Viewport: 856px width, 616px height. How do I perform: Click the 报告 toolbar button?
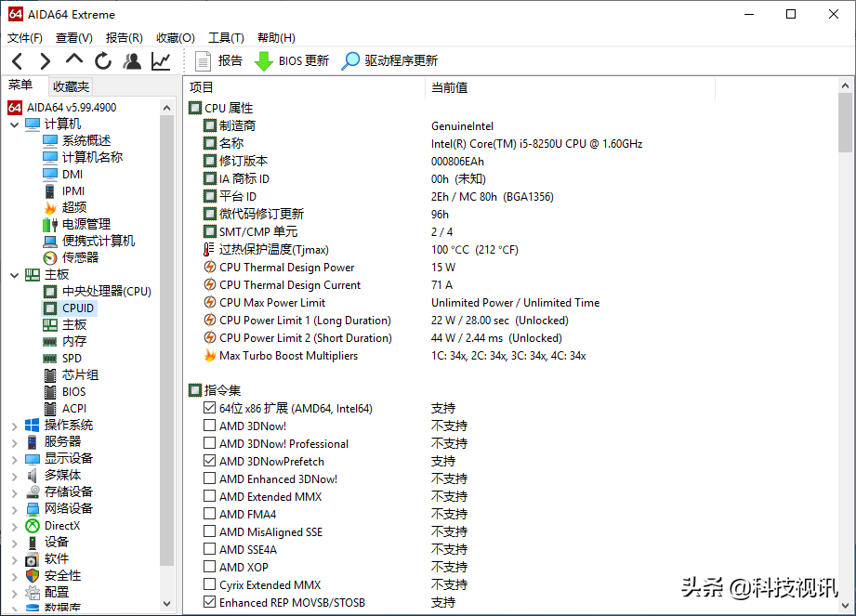219,61
